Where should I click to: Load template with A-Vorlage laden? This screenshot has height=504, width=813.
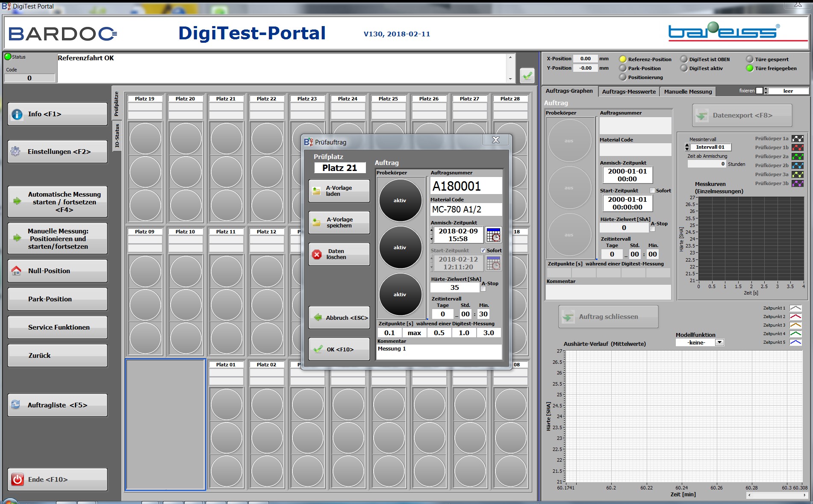(339, 191)
